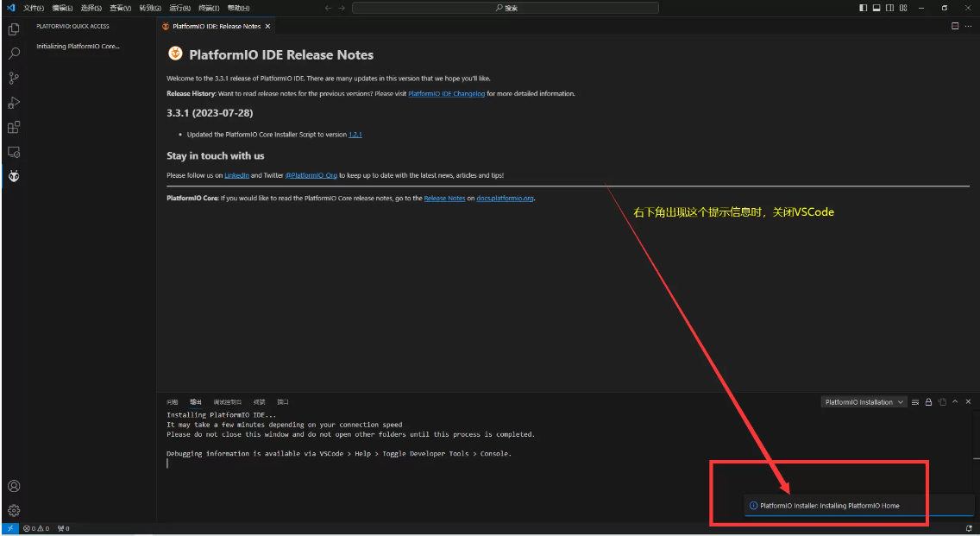Viewport: 980px width, 536px height.
Task: Switch to the 问题 (Problems) panel tab
Action: click(173, 402)
